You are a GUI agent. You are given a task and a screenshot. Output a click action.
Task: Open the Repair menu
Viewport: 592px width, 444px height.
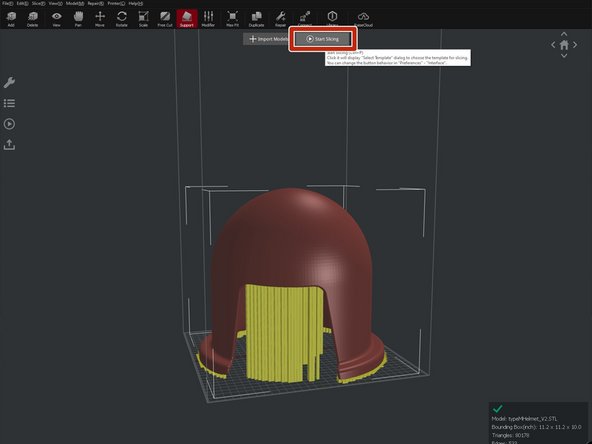click(x=96, y=3)
